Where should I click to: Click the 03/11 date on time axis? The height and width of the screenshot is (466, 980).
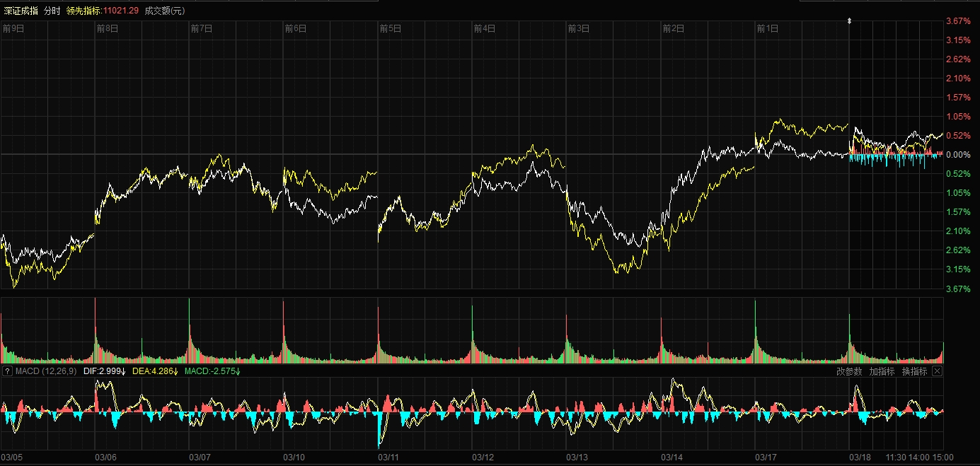(x=389, y=458)
